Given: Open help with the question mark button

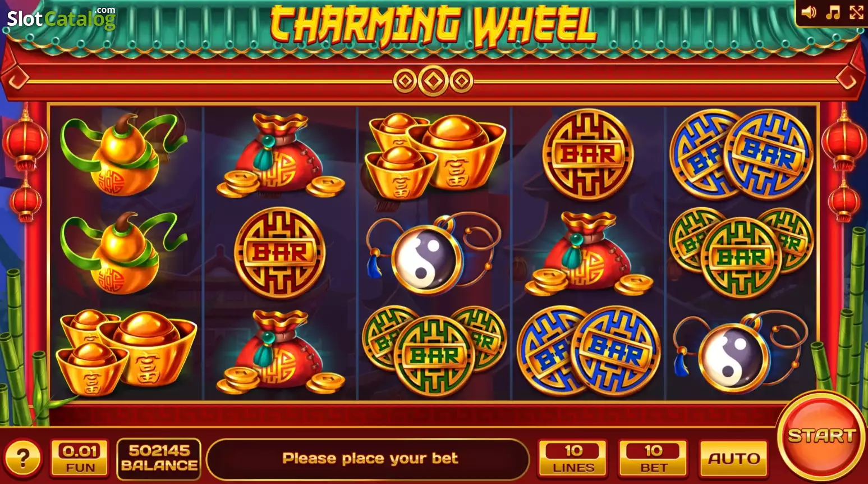Looking at the screenshot, I should point(22,459).
